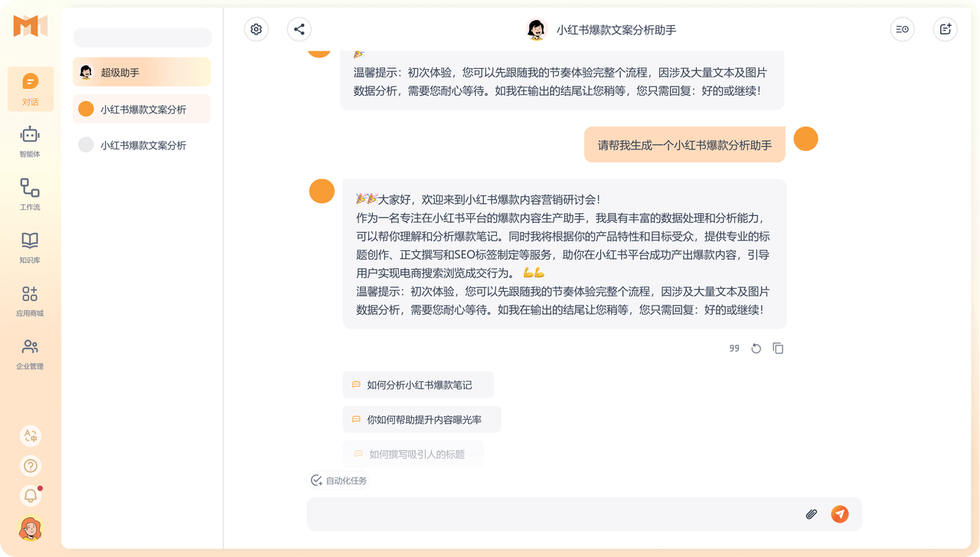Click the user avatar beside the sent message

tap(805, 139)
